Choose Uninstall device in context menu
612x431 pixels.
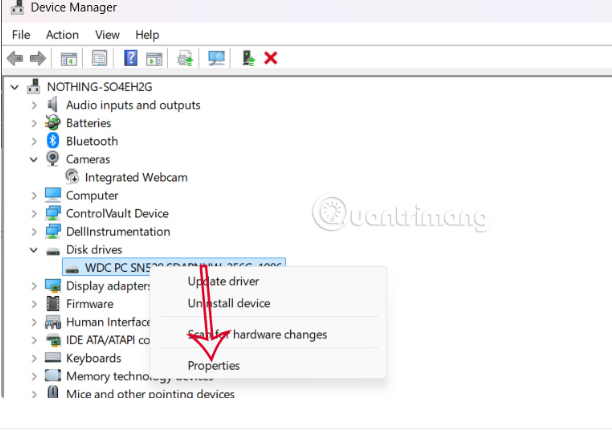pos(228,303)
